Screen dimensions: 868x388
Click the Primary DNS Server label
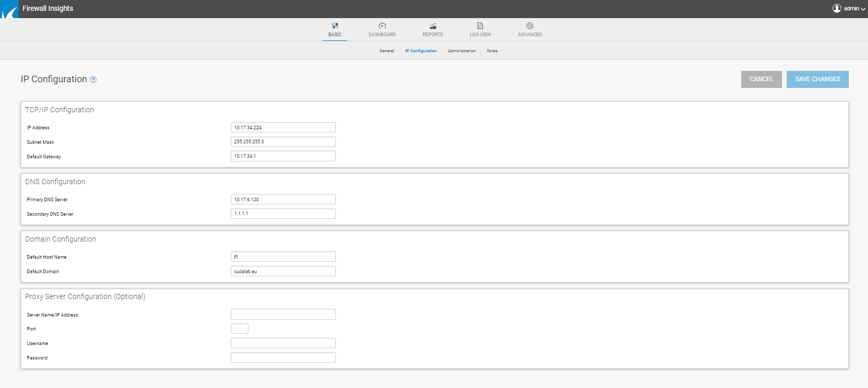[x=47, y=200]
